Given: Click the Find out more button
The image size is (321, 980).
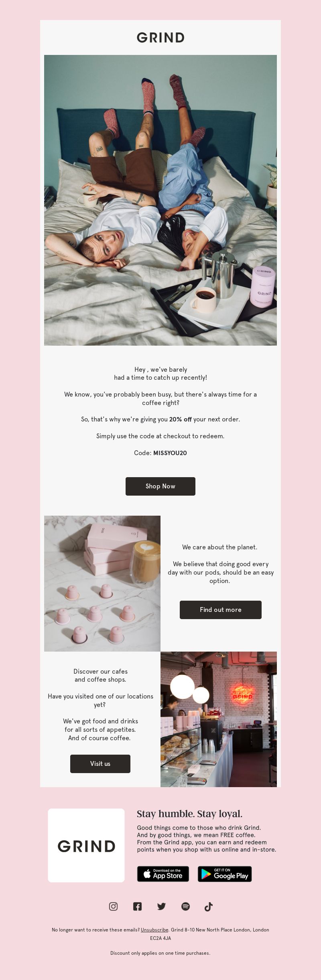Looking at the screenshot, I should point(221,610).
